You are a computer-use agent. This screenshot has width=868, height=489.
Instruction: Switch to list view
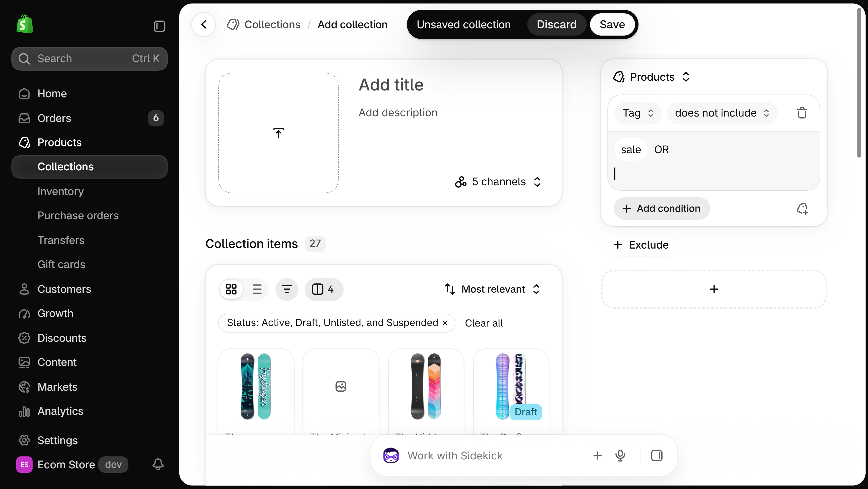pos(256,289)
